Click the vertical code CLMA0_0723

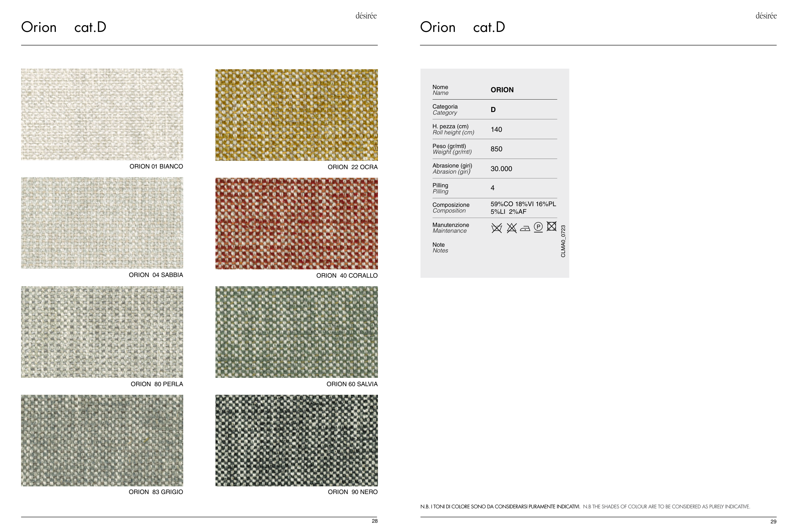[563, 241]
